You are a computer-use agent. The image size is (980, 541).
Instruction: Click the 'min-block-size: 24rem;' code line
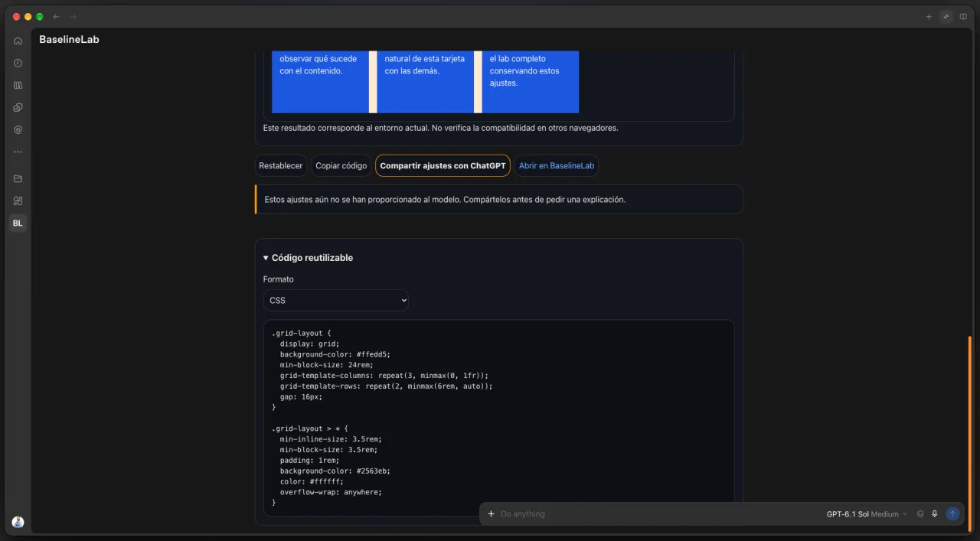[x=327, y=365]
